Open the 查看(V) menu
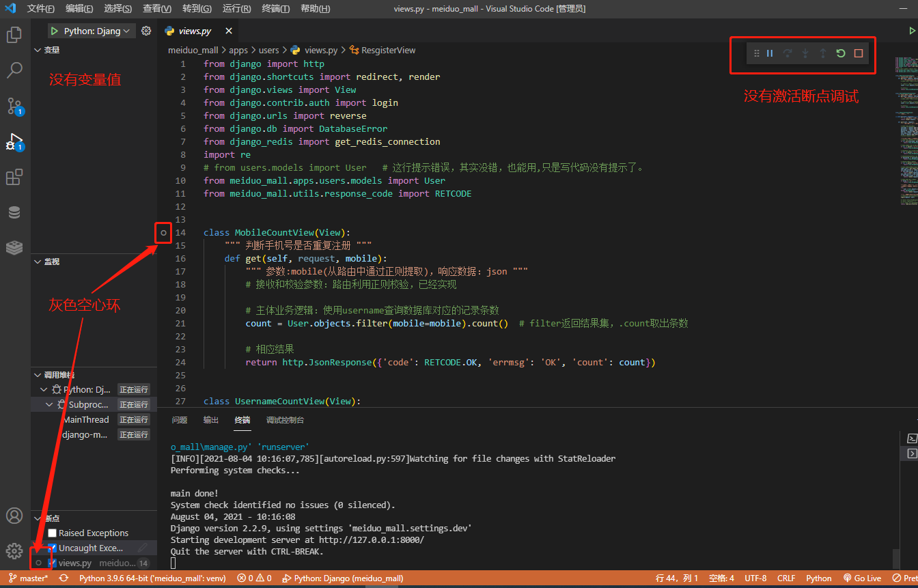 (157, 9)
